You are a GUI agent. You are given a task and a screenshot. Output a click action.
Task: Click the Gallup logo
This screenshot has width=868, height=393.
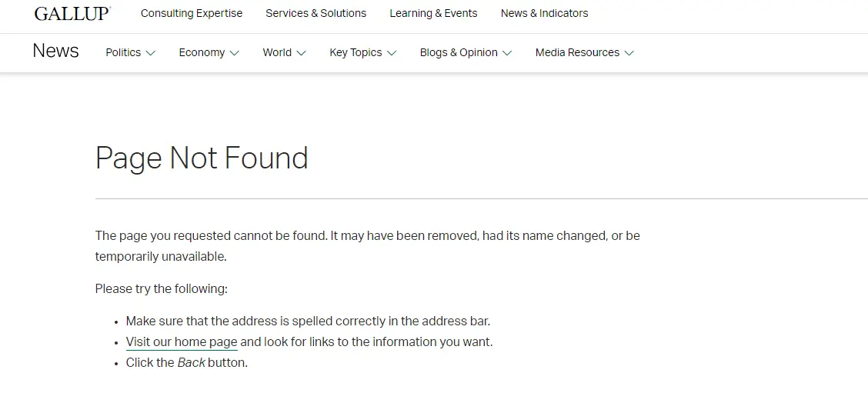(72, 13)
